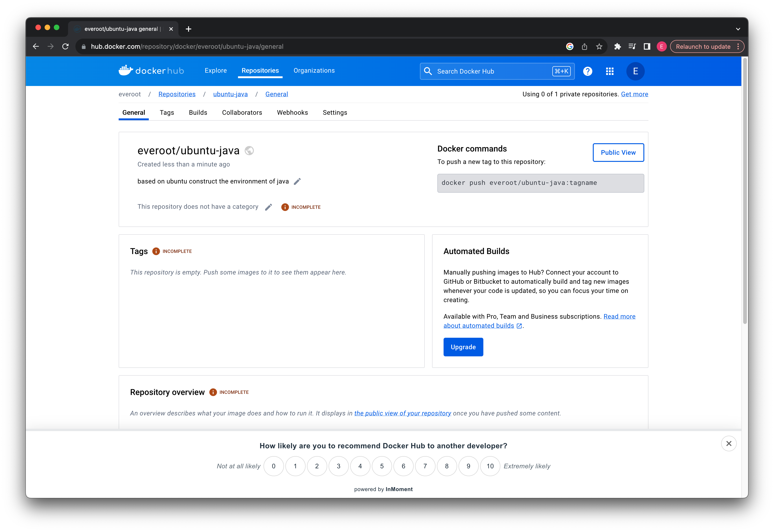Click the ubuntu-java breadcrumb link
The image size is (774, 532).
(x=230, y=94)
